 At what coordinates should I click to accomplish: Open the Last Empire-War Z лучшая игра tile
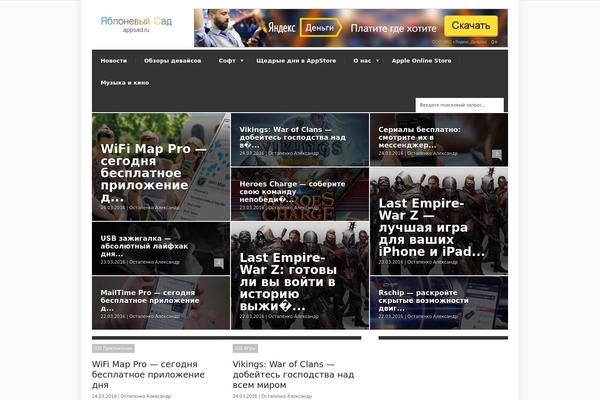(x=439, y=221)
